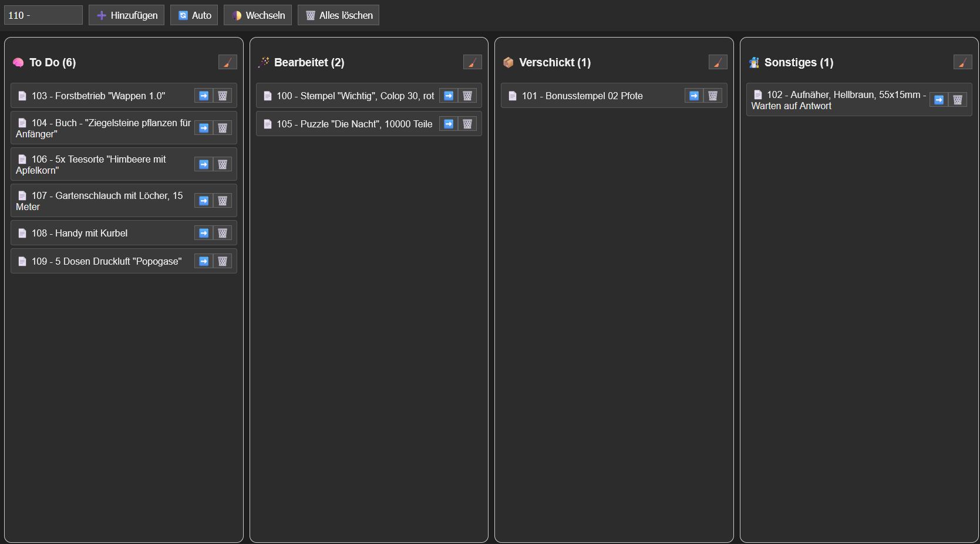This screenshot has height=544, width=980.
Task: Click the Bearbeitet (2) column heading
Action: pyautogui.click(x=309, y=62)
